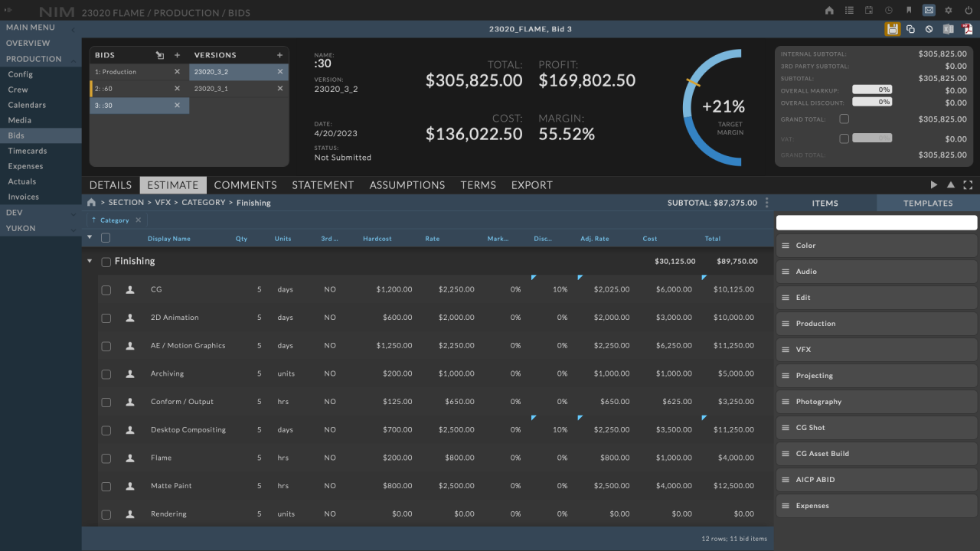Click the bookmark icon in the top bar

click(x=909, y=10)
